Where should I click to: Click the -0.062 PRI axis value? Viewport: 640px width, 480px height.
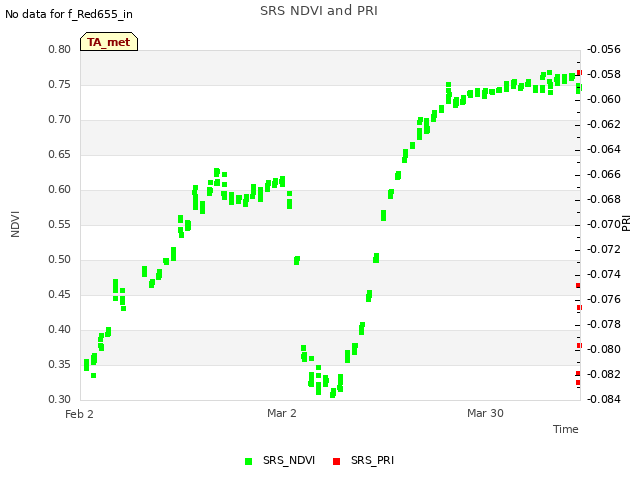coord(604,124)
